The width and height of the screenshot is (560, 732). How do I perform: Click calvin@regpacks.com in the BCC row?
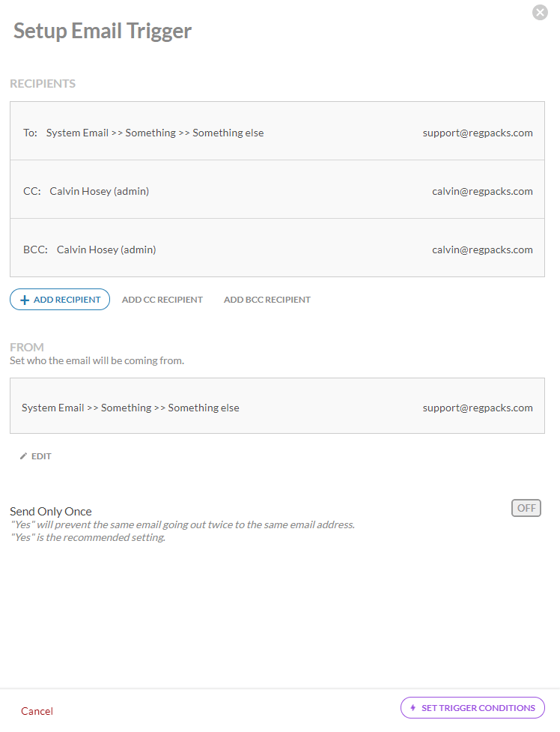click(482, 249)
